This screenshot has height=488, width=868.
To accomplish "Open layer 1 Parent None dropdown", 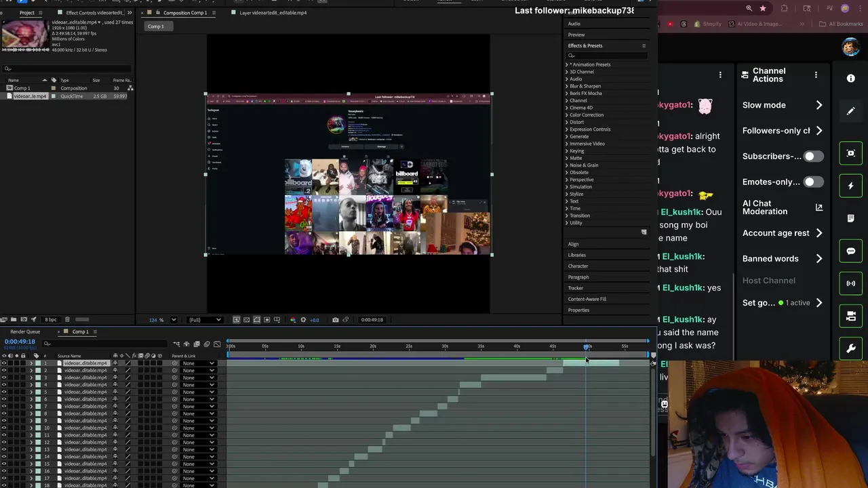I will point(198,363).
